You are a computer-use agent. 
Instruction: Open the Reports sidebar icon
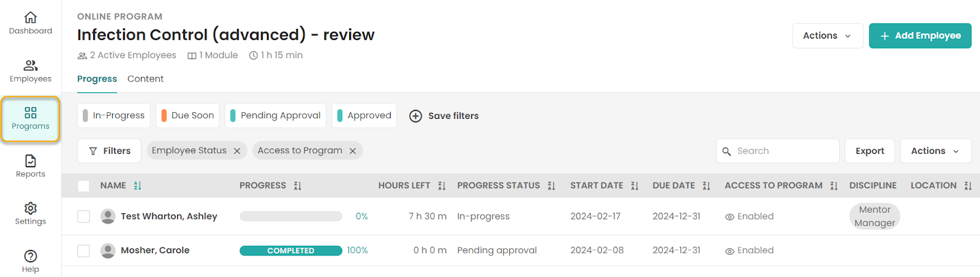coord(31,161)
